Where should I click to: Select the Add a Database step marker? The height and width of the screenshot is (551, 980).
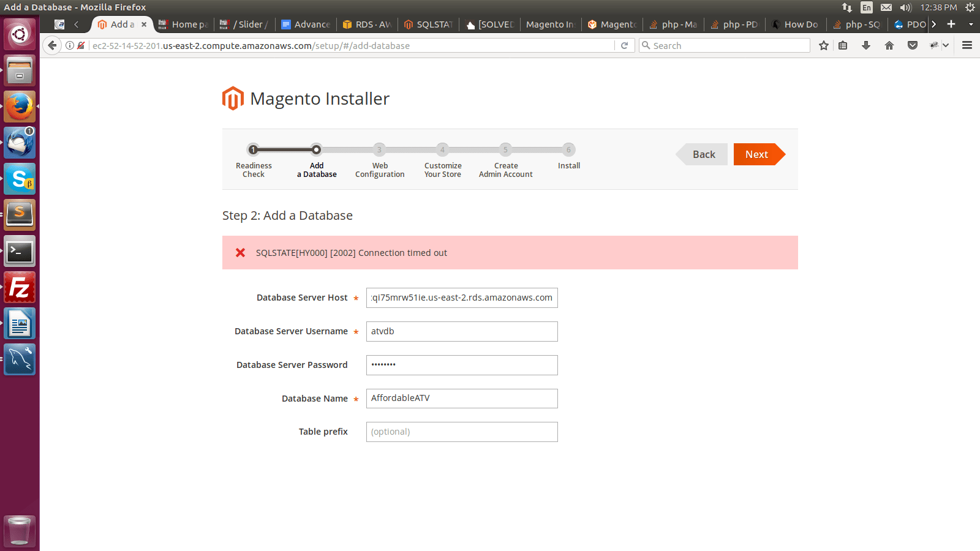(x=316, y=149)
